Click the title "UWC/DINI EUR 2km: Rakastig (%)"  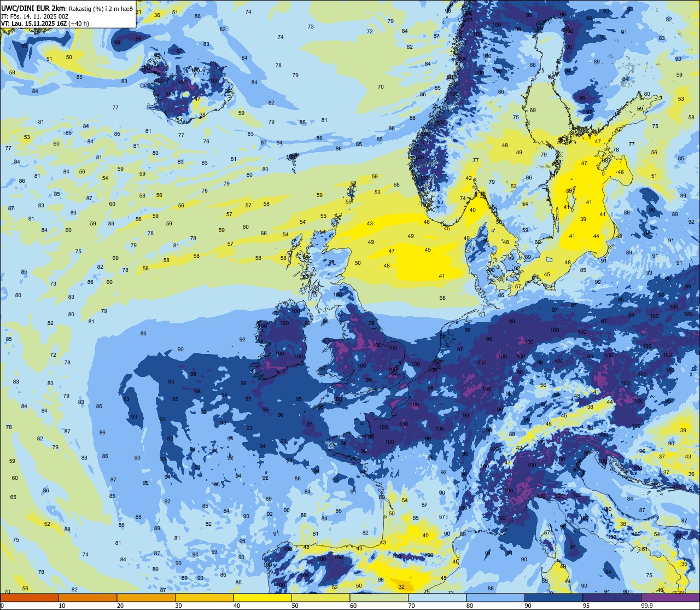(54, 8)
